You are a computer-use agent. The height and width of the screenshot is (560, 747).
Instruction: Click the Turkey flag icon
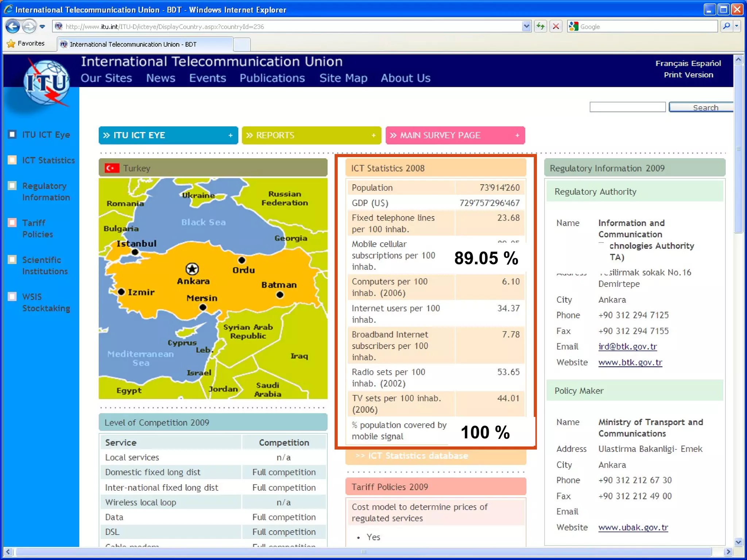[112, 168]
